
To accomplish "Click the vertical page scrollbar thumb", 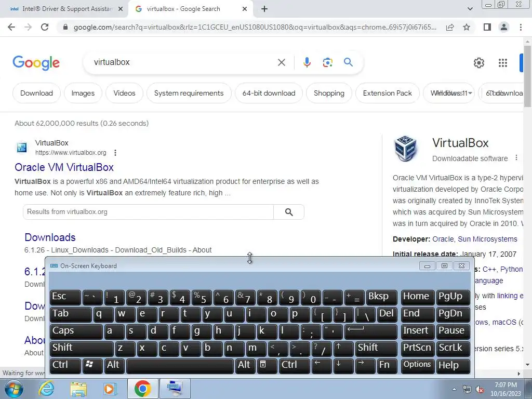I will [x=527, y=76].
